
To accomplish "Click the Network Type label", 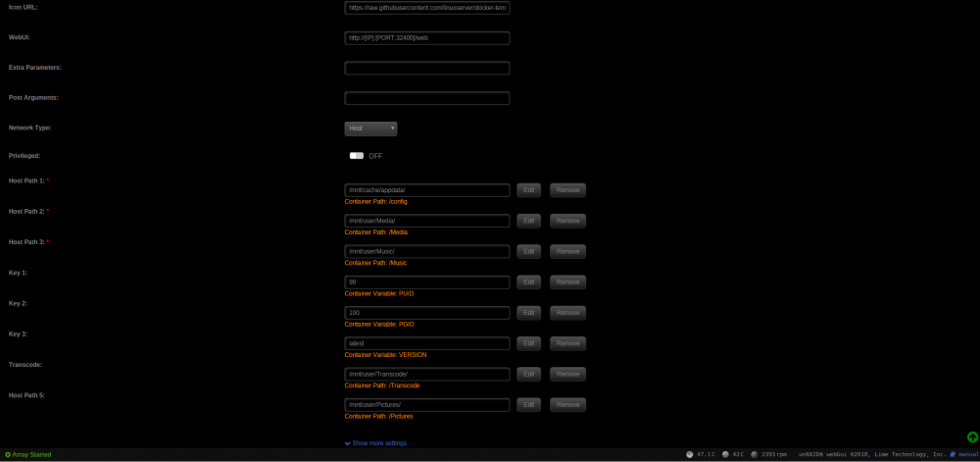I will (30, 128).
